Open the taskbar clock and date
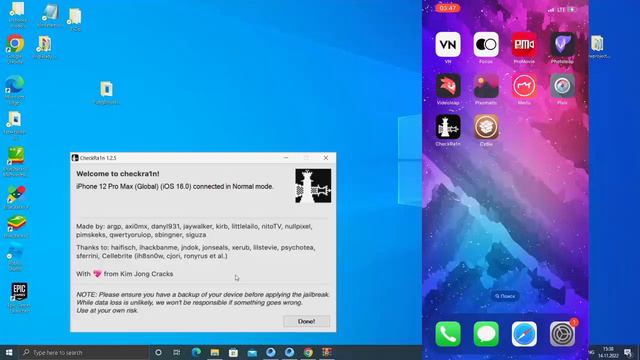Screen dimensions: 640x360 tap(608, 352)
